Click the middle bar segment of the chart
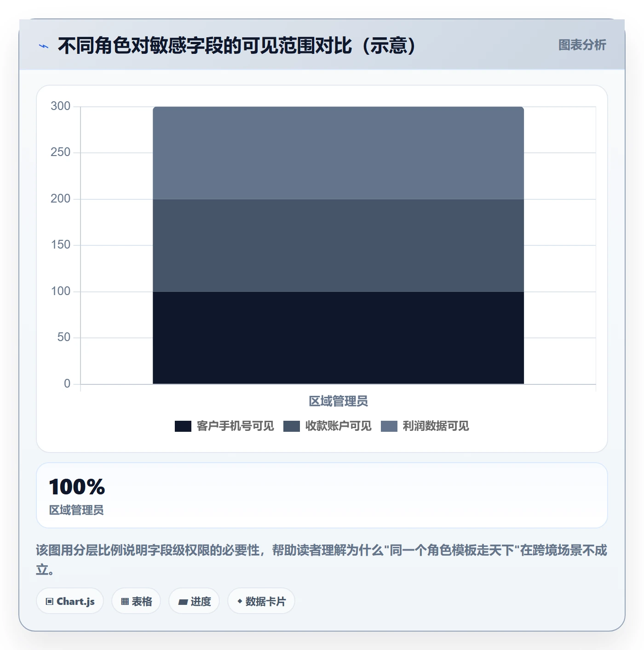Viewport: 644px width, 650px height. [338, 245]
